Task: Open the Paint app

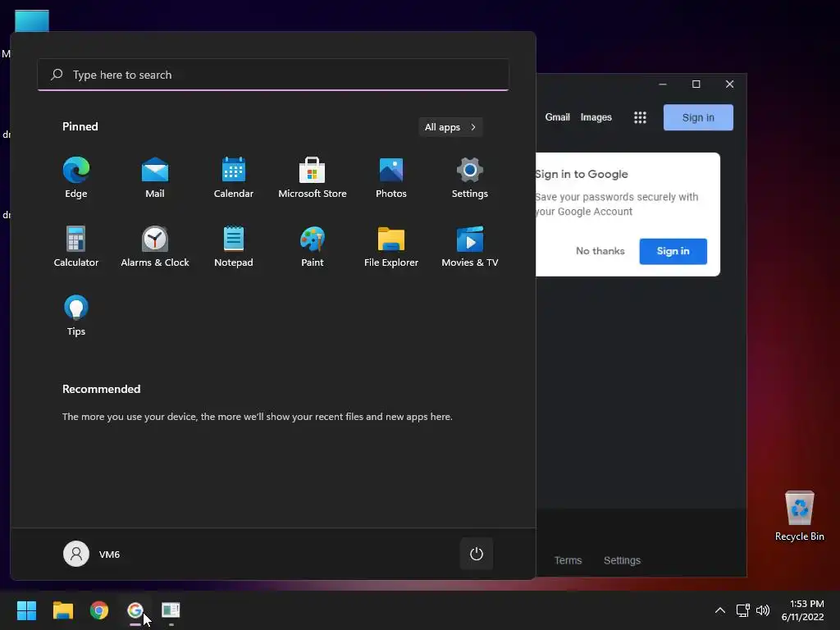Action: click(313, 246)
